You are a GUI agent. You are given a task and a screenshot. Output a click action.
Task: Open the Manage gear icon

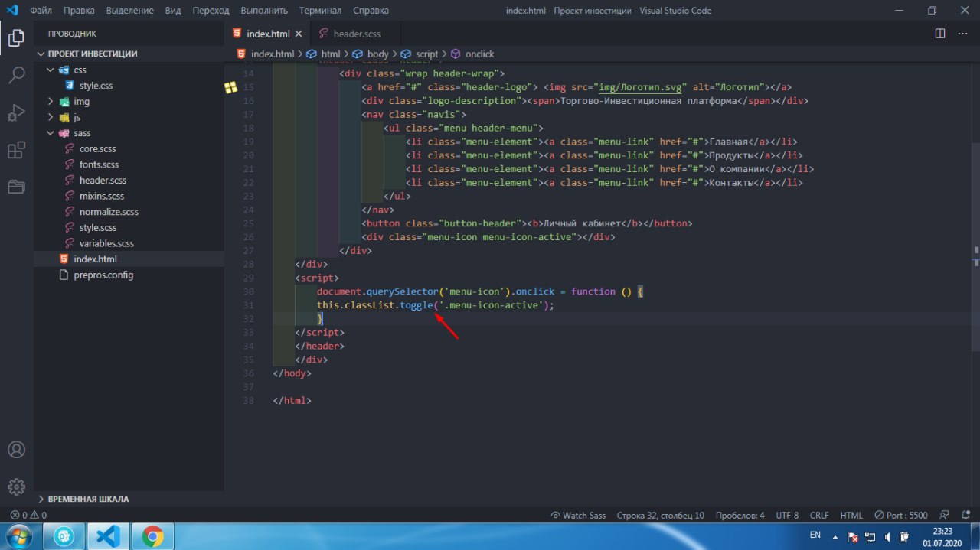coord(16,487)
